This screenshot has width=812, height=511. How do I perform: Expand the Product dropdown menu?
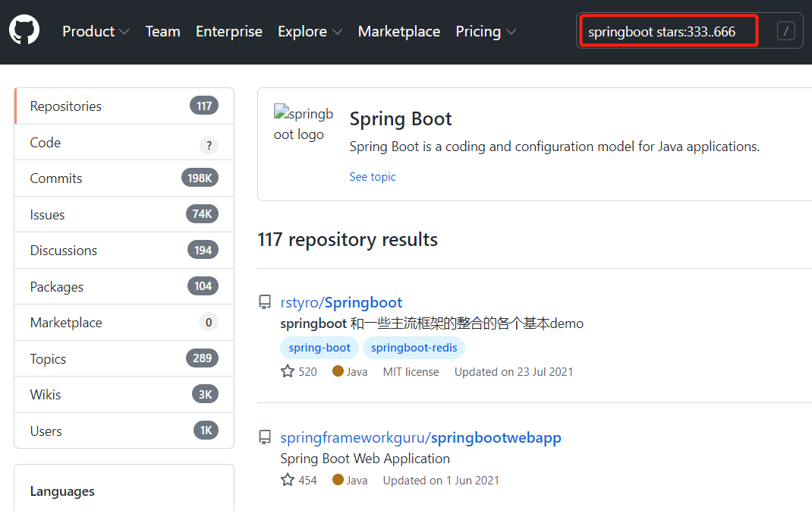pos(96,31)
